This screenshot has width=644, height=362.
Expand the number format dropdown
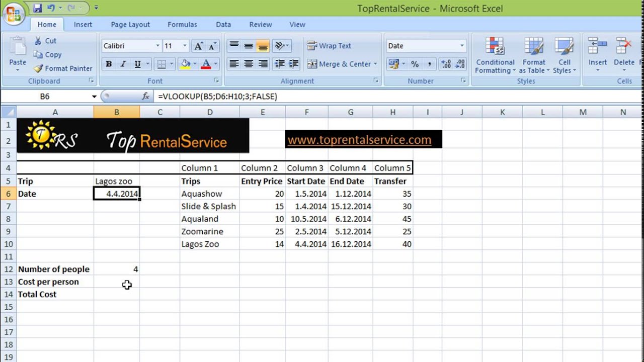coord(462,46)
